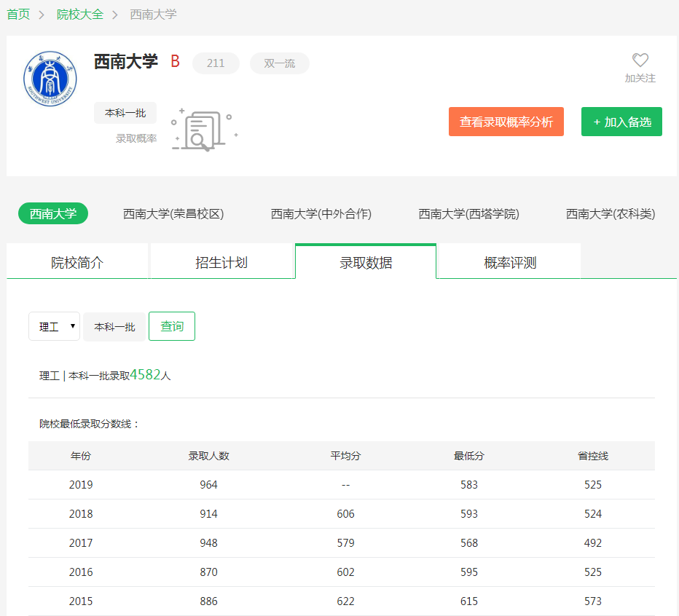Click the 2016 year cell
This screenshot has width=679, height=616.
point(81,572)
